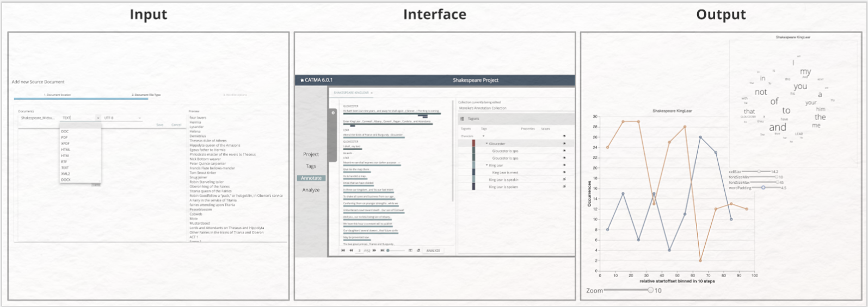Collapse the Characters tagset row

(x=483, y=136)
